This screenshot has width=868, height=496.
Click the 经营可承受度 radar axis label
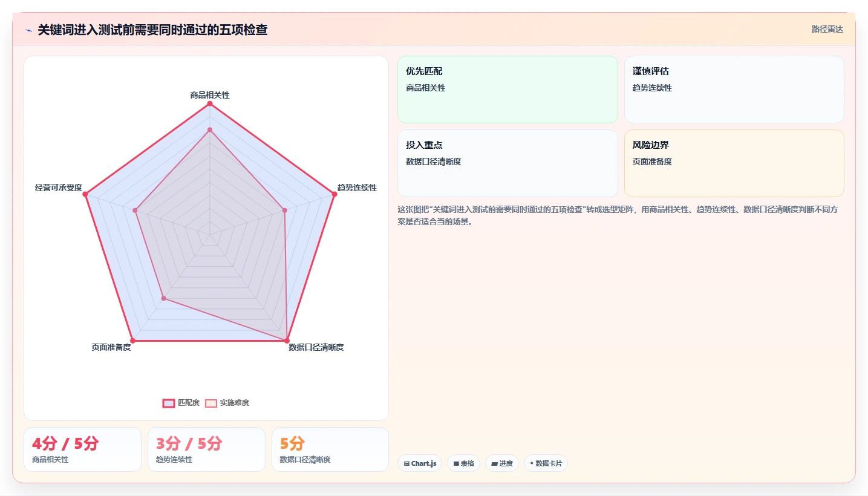coord(59,188)
